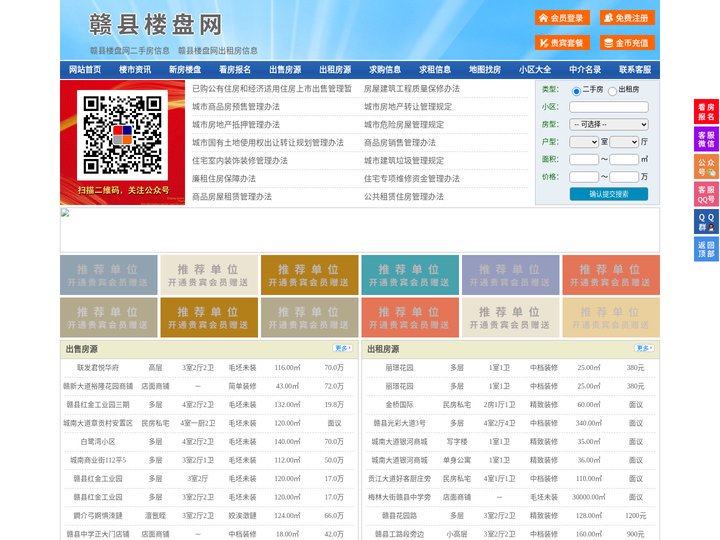720x540 pixels.
Task: Go to 网站首页 in navigation bar
Action: pyautogui.click(x=85, y=70)
